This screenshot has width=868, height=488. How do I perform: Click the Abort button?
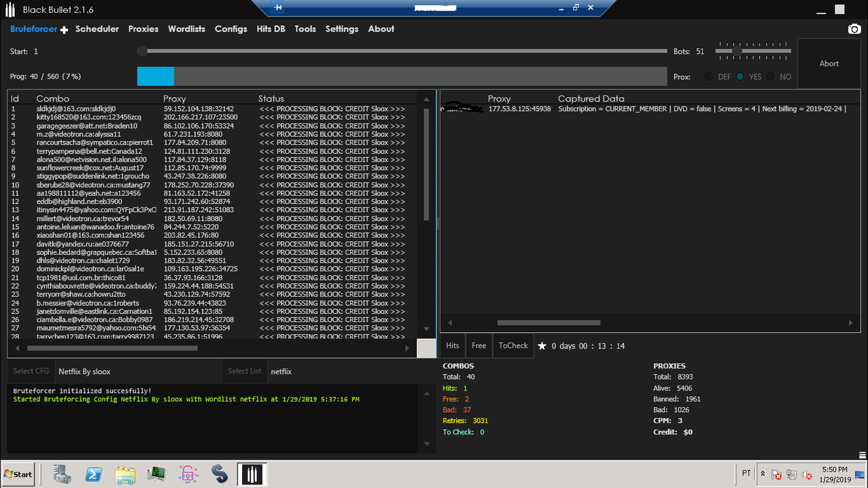pyautogui.click(x=829, y=64)
